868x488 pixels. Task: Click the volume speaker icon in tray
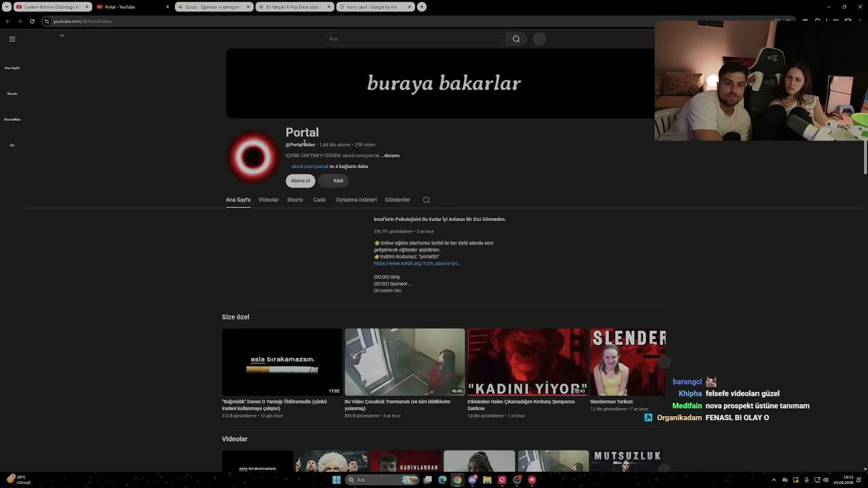(825, 480)
